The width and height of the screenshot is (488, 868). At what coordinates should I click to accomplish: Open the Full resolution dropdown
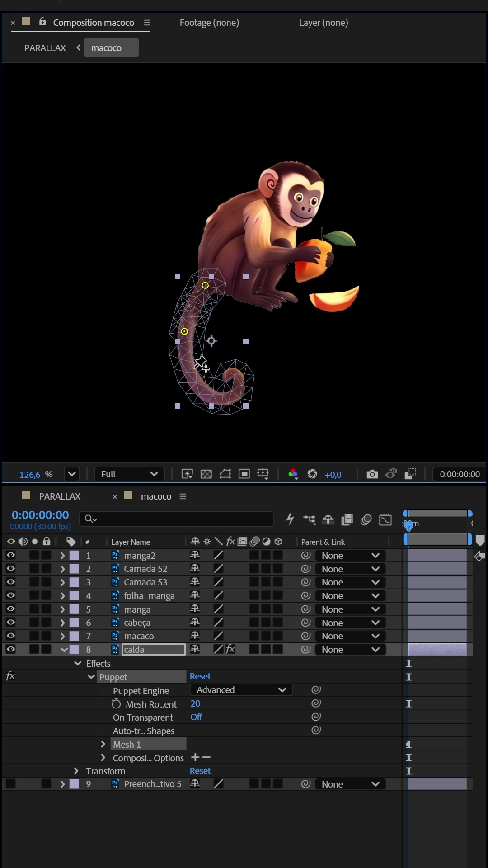point(129,474)
